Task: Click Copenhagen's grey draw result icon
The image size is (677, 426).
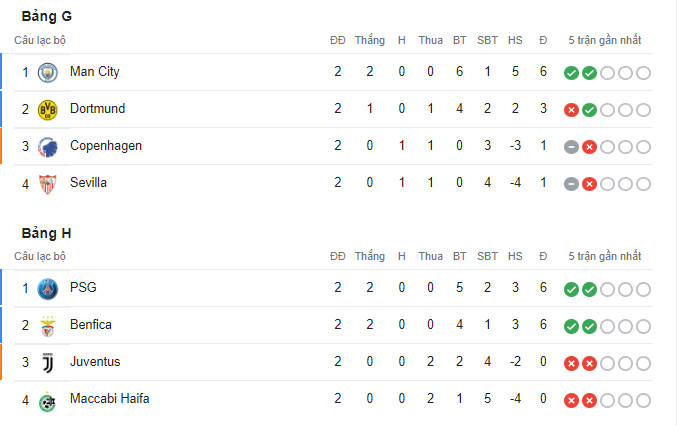Action: coord(571,147)
